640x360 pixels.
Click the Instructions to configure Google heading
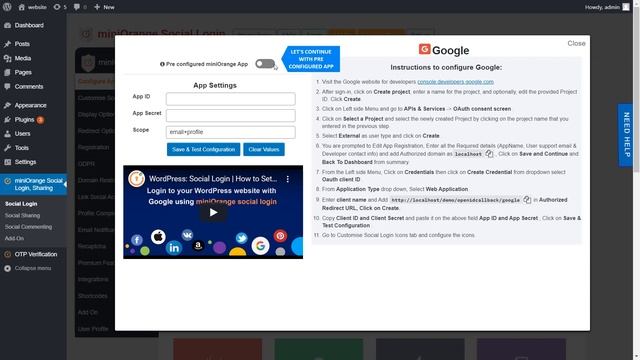[446, 67]
